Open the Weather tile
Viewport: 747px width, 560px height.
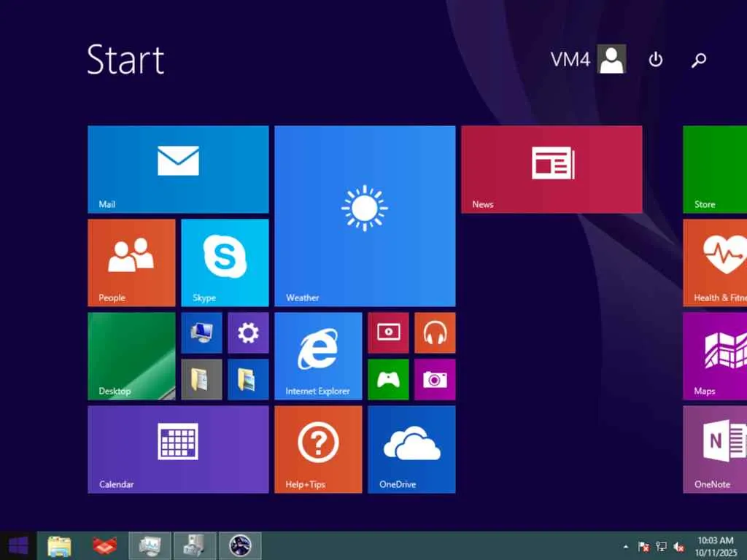click(365, 216)
